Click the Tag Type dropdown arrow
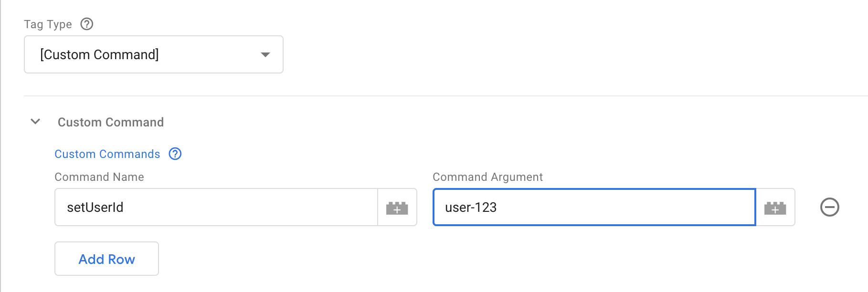868x292 pixels. click(x=265, y=54)
